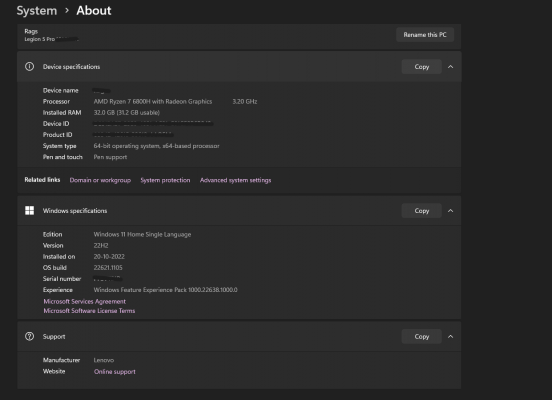552x400 pixels.
Task: Click the 3.20 GHz processor speed value
Action: tap(245, 101)
